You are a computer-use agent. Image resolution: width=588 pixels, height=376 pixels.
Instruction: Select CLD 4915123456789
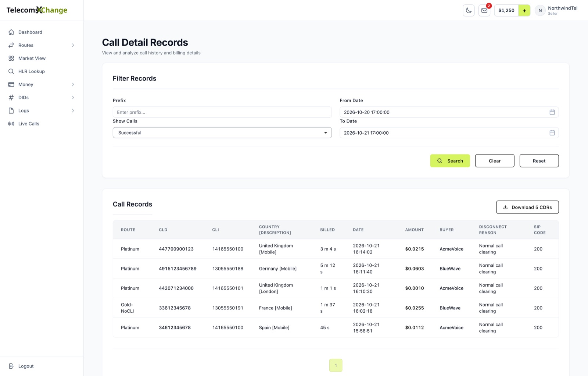tap(178, 269)
